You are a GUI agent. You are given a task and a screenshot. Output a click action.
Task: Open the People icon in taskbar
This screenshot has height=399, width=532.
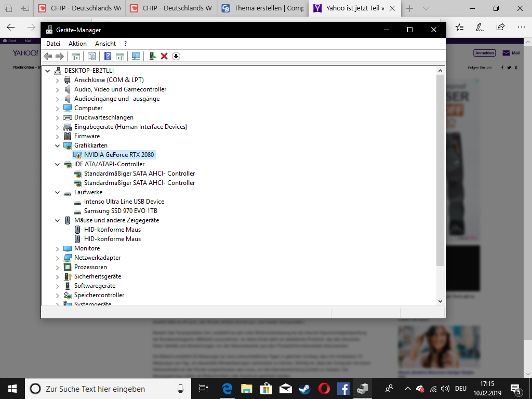[x=389, y=389]
